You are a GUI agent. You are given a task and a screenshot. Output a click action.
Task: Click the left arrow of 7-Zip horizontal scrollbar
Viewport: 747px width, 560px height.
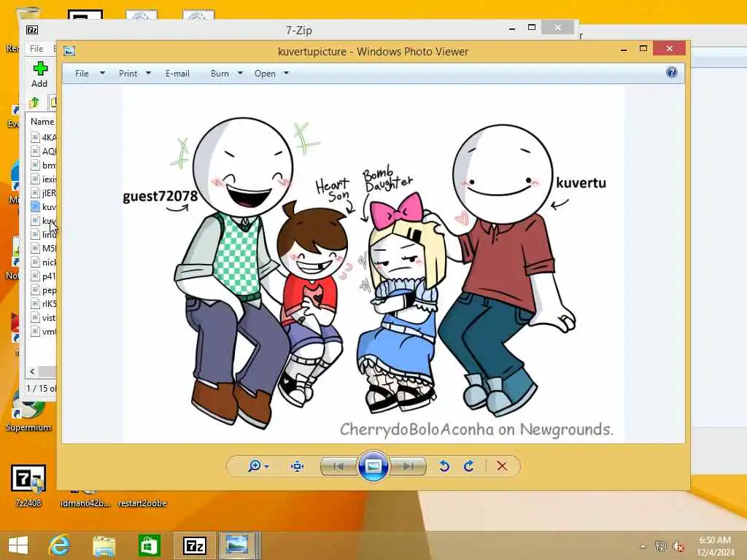click(x=32, y=371)
